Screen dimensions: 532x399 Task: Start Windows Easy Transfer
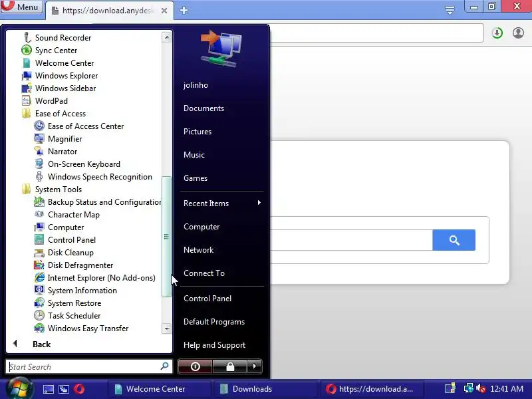click(81, 329)
